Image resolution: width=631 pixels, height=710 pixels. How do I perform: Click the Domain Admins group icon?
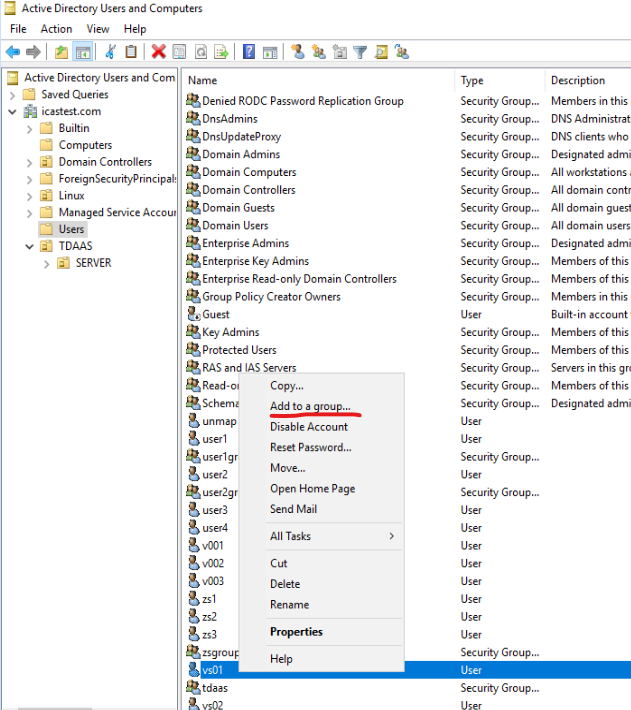193,154
